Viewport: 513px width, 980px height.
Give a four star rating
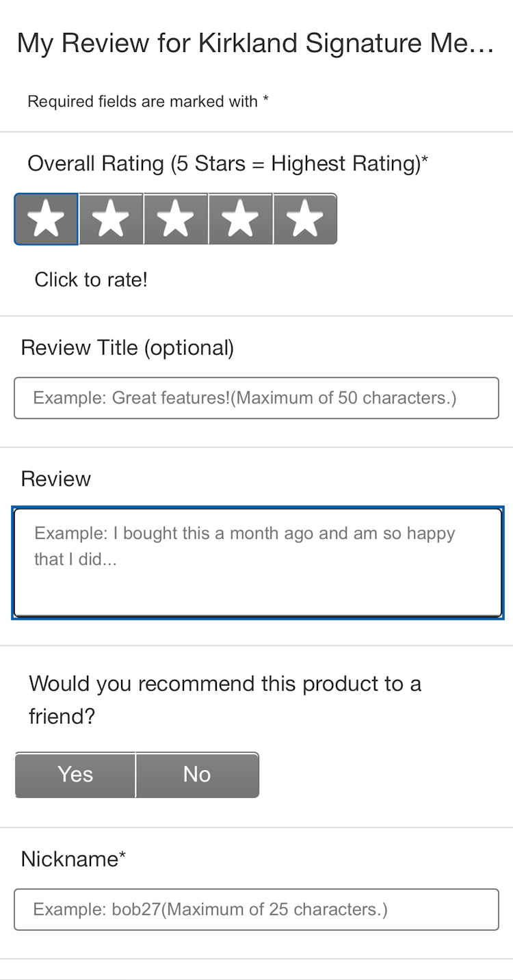240,219
